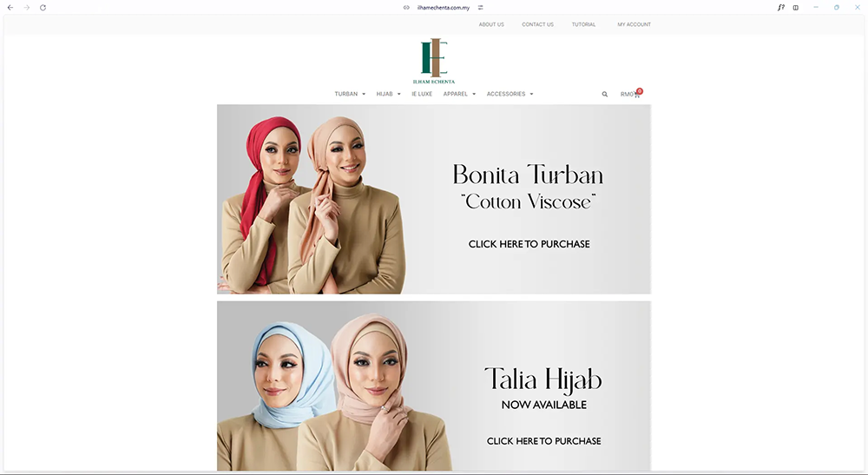Go to the About Us page
This screenshot has width=868, height=475.
[491, 24]
